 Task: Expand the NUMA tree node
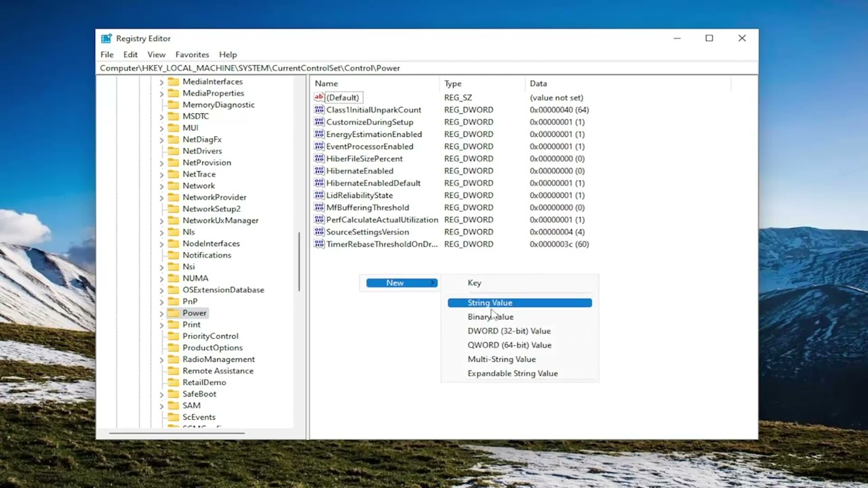tap(161, 279)
